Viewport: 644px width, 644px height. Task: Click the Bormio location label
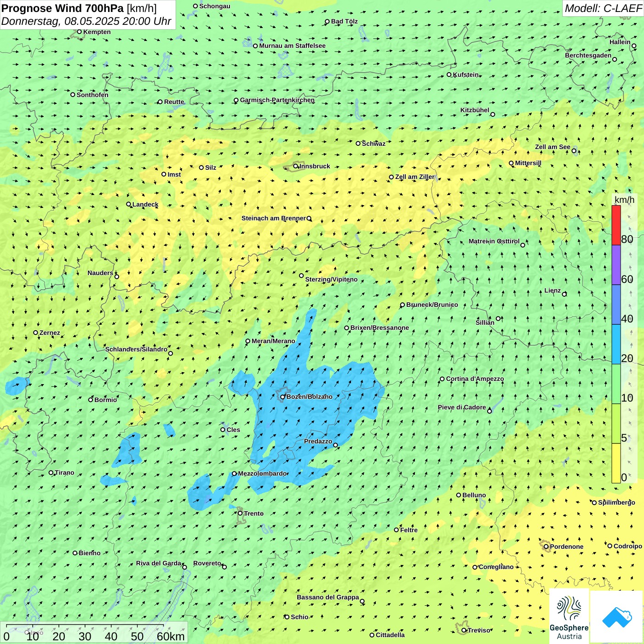(x=105, y=400)
